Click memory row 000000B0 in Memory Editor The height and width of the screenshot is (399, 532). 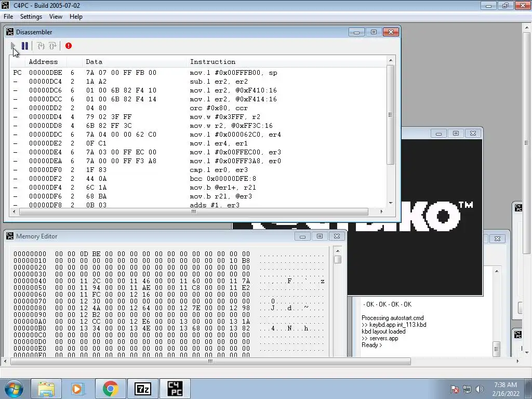tap(169, 328)
